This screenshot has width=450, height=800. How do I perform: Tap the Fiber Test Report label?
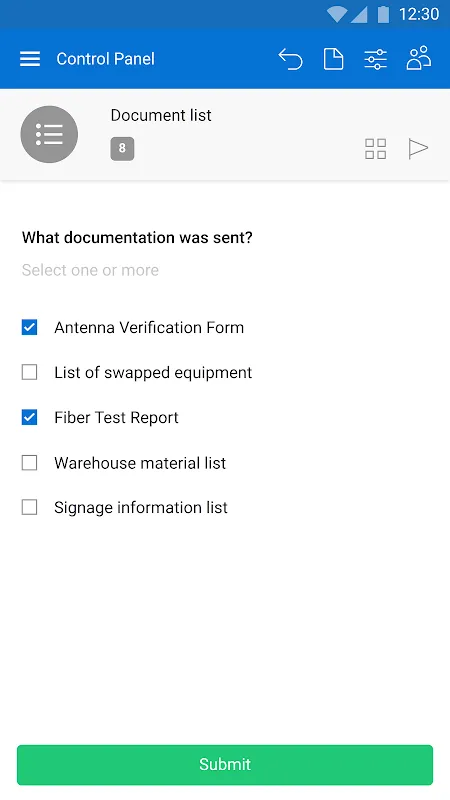[x=116, y=417]
